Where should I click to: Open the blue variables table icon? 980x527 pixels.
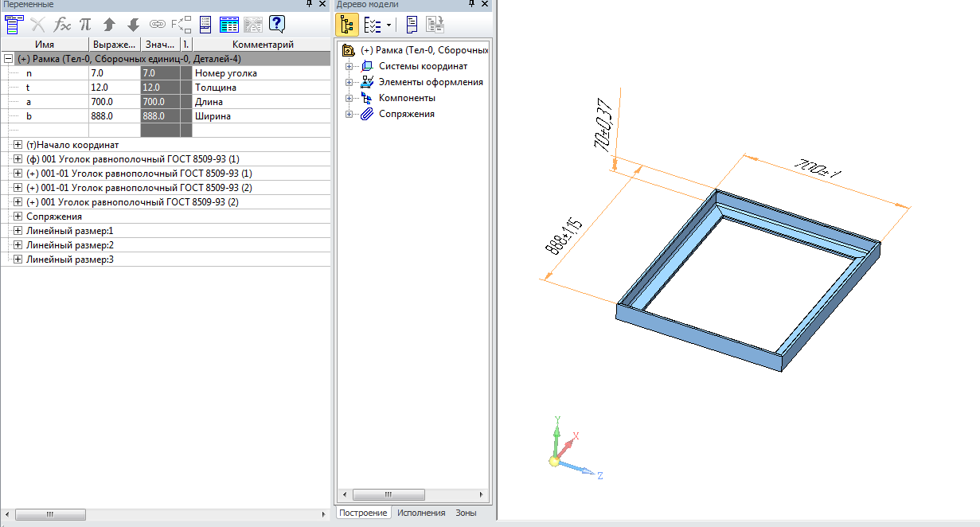229,24
